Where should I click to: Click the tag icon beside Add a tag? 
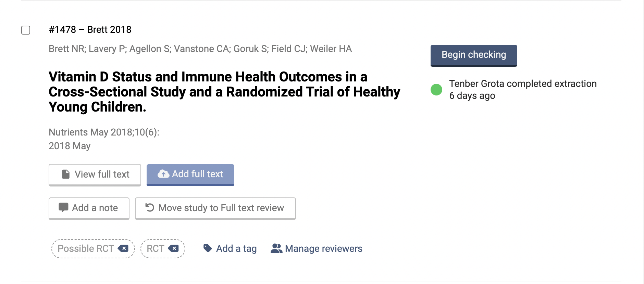207,248
